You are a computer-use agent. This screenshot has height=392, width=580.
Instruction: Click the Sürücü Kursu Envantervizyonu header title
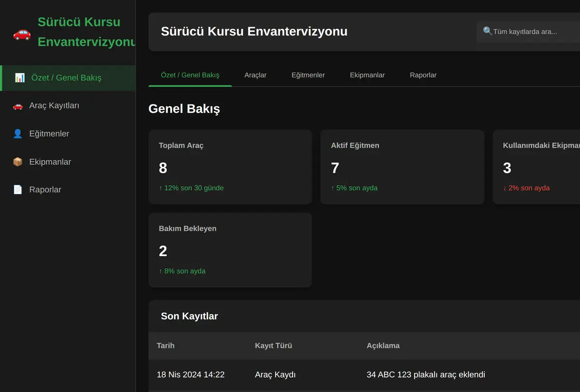point(254,31)
